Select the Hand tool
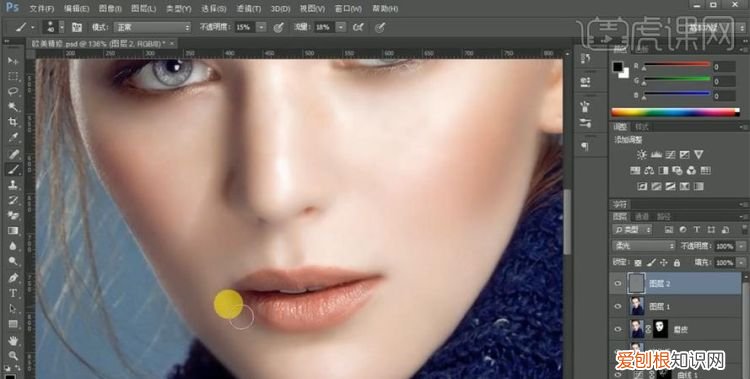This screenshot has height=379, width=750. point(13,340)
